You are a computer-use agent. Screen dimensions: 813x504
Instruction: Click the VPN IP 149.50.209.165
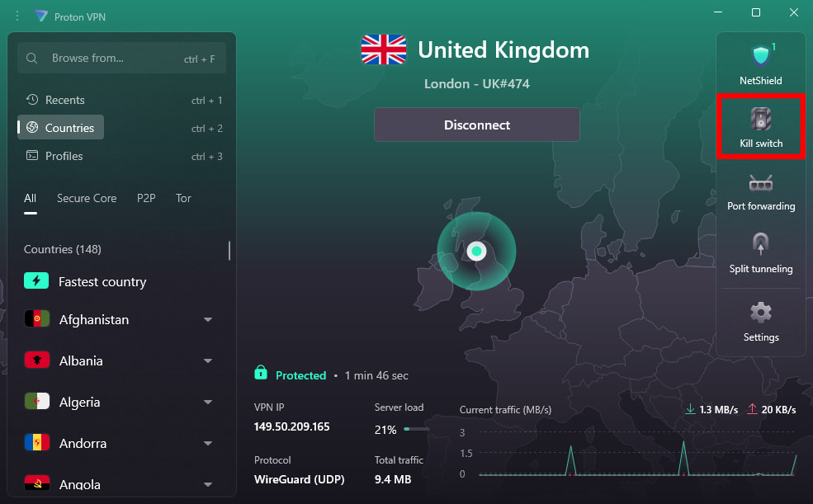pos(291,426)
